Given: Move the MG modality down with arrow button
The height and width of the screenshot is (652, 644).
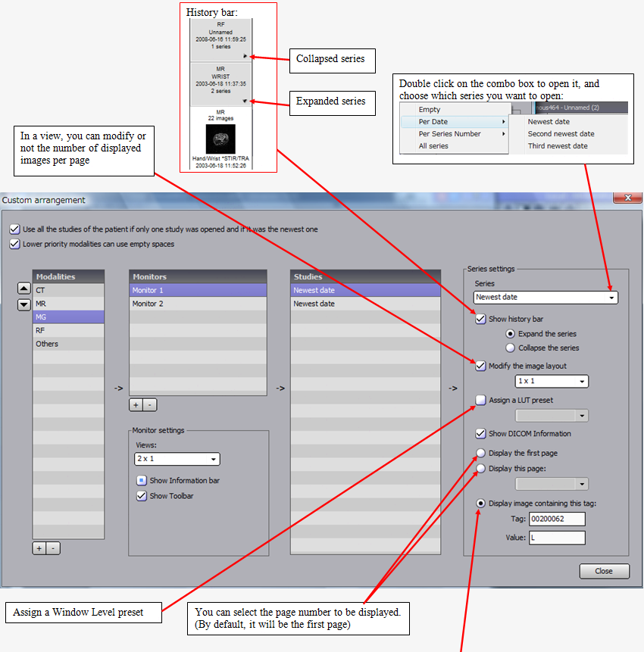Looking at the screenshot, I should tap(23, 304).
